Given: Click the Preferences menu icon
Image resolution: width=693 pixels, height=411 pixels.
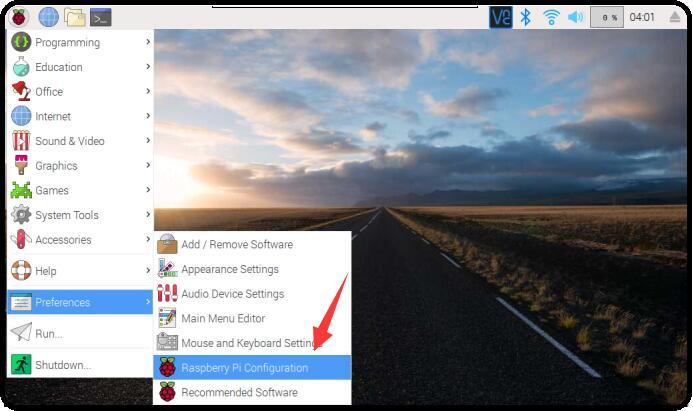Looking at the screenshot, I should pos(21,302).
